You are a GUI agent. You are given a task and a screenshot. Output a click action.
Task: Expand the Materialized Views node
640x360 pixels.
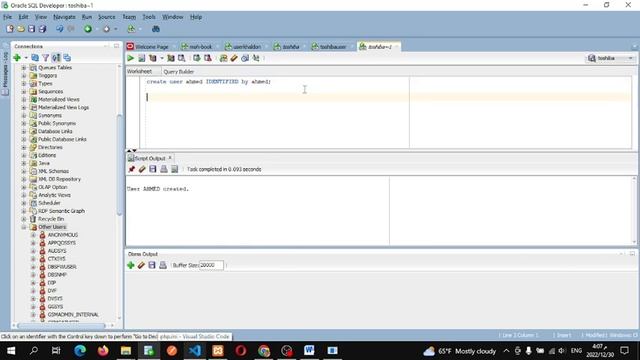tap(24, 100)
